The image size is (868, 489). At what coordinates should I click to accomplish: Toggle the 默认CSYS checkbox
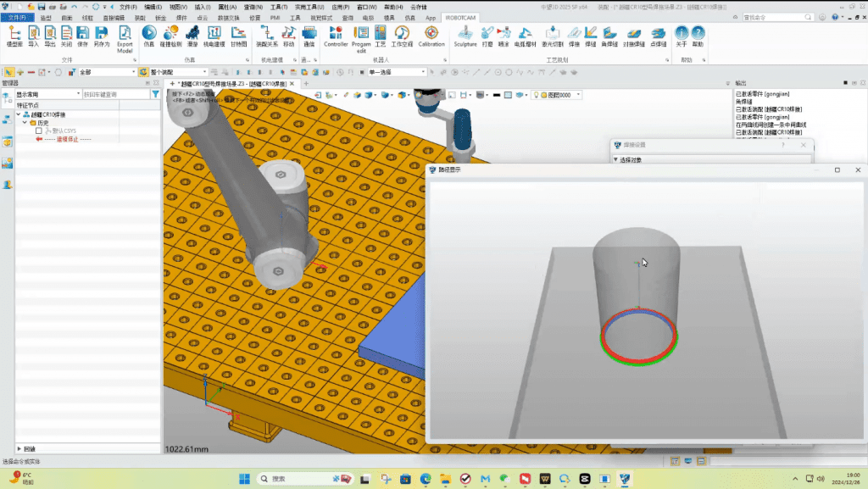[x=39, y=131]
